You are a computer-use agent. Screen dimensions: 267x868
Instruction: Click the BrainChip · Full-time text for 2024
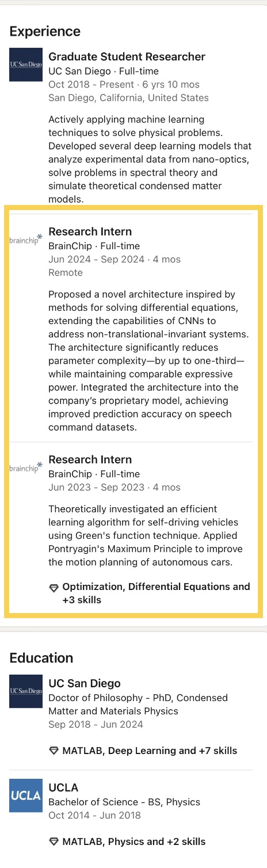[94, 246]
